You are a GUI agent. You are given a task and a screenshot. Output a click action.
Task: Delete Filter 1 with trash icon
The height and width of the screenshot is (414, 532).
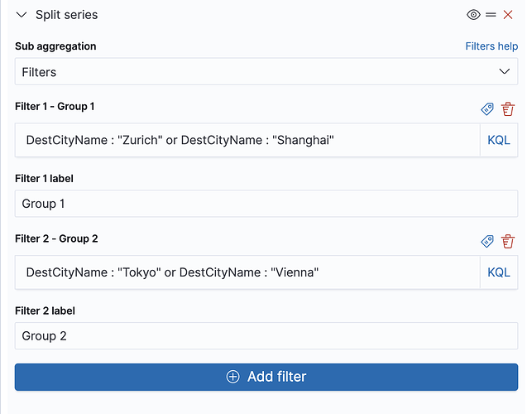point(508,108)
